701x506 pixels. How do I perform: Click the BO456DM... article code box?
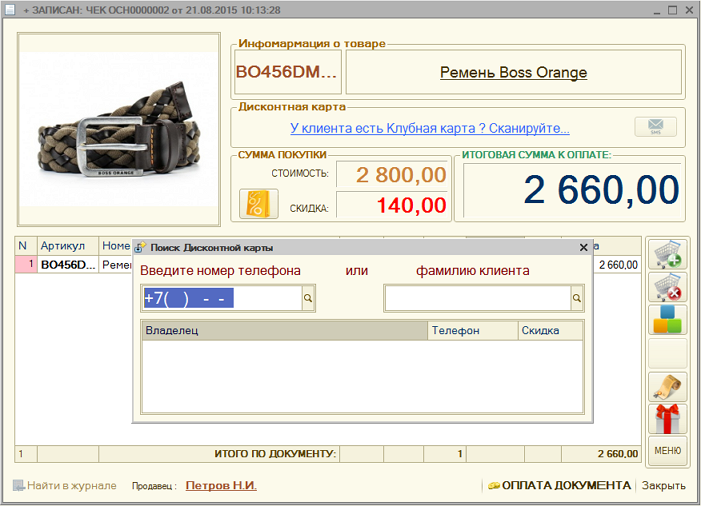(288, 72)
